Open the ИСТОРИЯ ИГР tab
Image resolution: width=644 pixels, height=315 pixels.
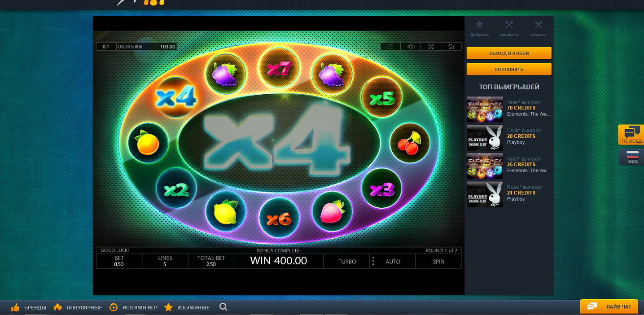(139, 307)
